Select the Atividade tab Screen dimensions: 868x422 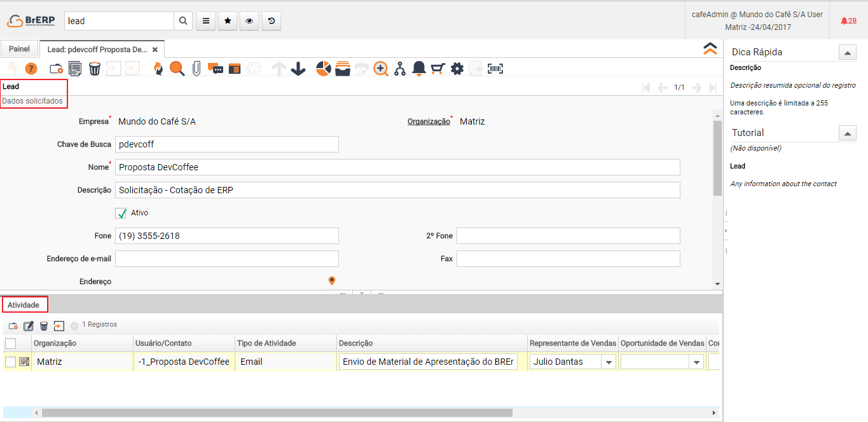pos(24,305)
